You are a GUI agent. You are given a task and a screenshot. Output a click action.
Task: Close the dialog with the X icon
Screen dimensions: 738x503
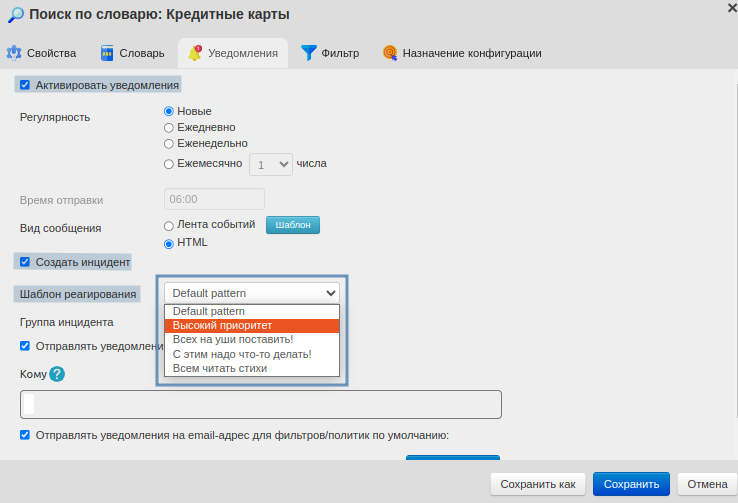point(731,6)
